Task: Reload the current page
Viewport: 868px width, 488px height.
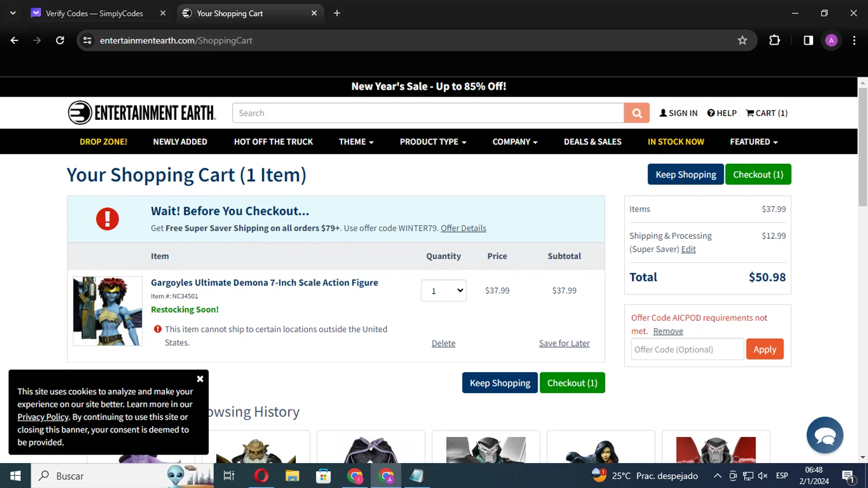Action: [60, 41]
